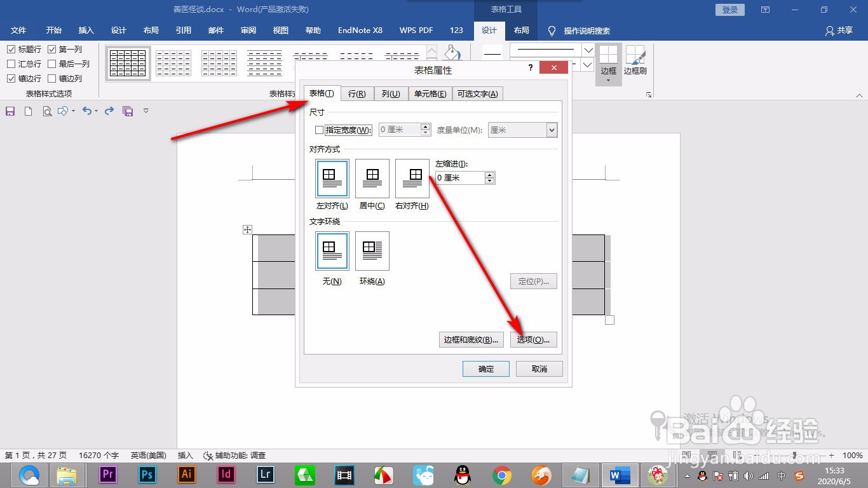Open file explorer on taskbar
The image size is (868, 488).
point(67,475)
